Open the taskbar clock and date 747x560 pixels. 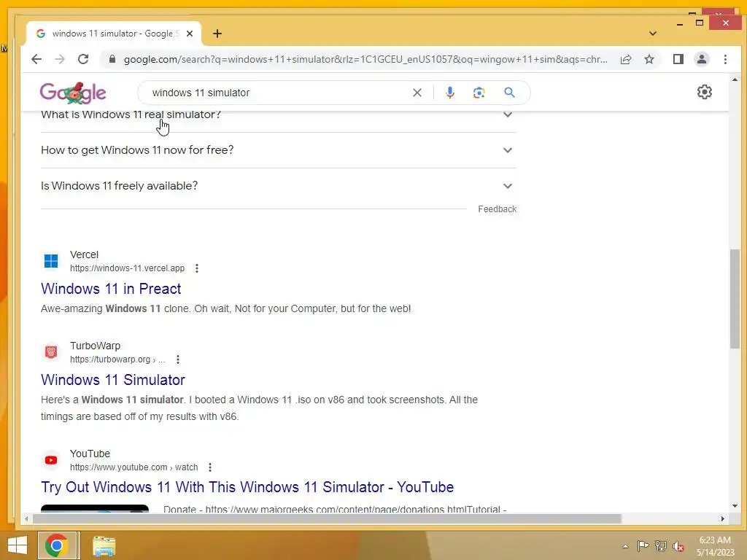[x=715, y=546]
